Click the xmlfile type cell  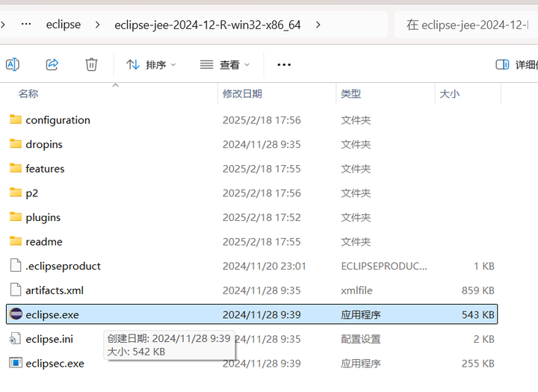[356, 290]
